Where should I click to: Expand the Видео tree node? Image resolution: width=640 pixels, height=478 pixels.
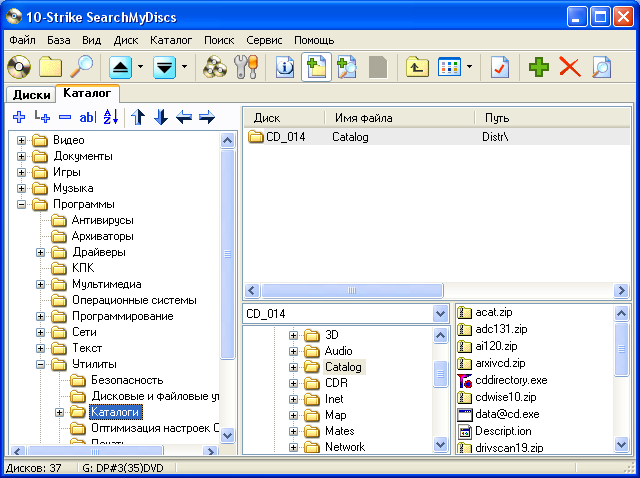click(x=22, y=140)
